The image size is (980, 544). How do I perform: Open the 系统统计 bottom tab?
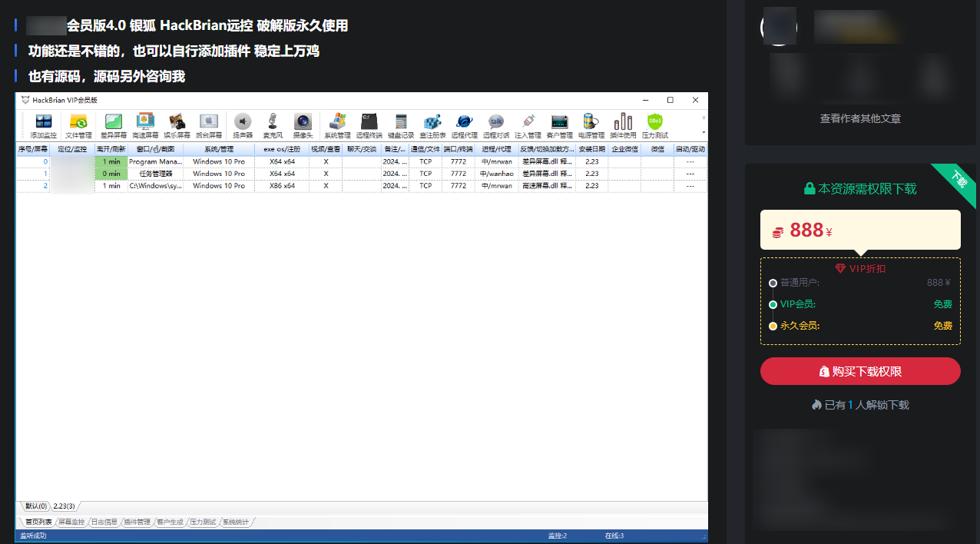click(x=235, y=522)
